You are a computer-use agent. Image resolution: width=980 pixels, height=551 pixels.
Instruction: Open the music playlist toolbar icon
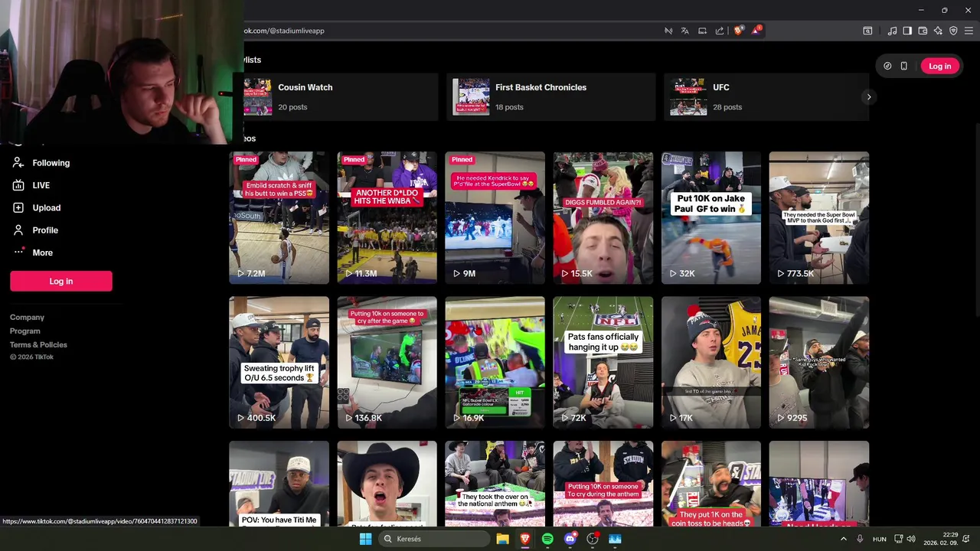(x=892, y=31)
